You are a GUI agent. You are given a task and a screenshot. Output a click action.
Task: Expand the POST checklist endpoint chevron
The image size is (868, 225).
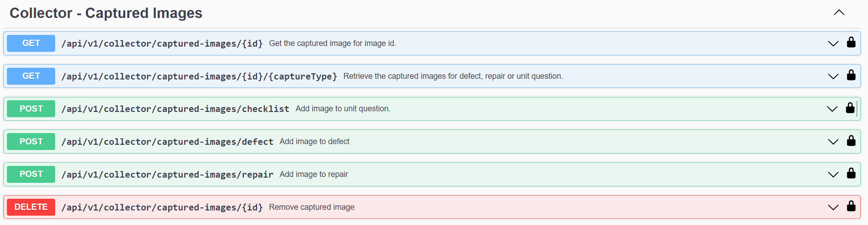tap(832, 109)
